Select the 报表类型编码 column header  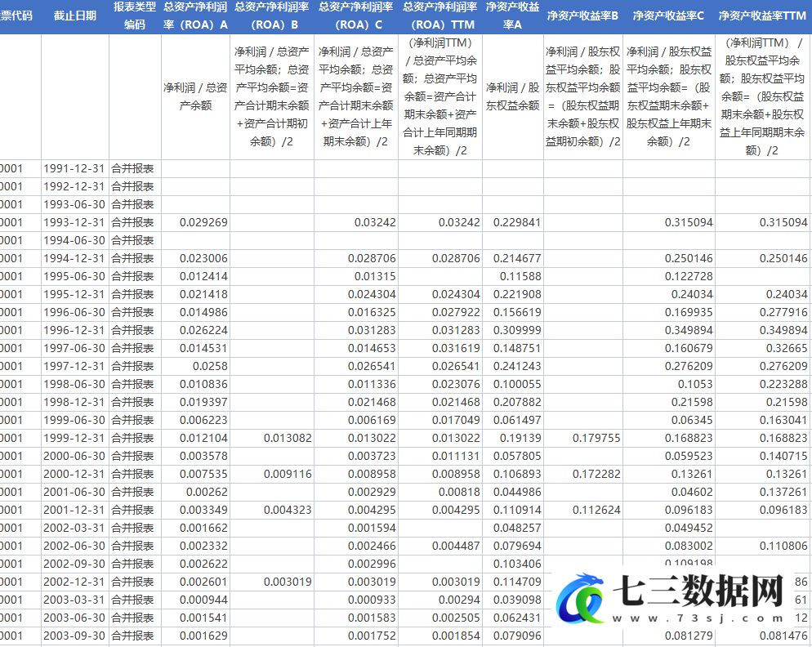(135, 16)
